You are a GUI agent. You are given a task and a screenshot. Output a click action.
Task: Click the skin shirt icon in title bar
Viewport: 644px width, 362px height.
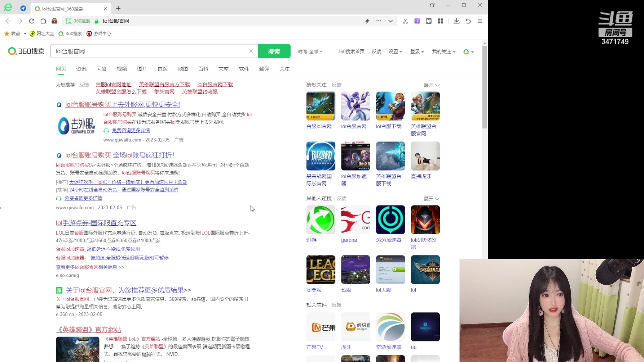(432, 5)
